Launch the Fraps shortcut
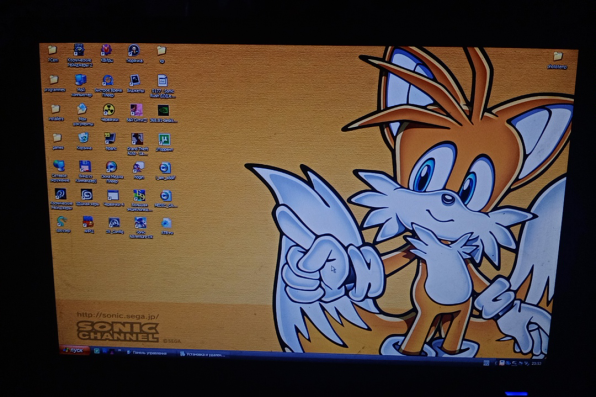This screenshot has width=596, height=397. pyautogui.click(x=110, y=141)
